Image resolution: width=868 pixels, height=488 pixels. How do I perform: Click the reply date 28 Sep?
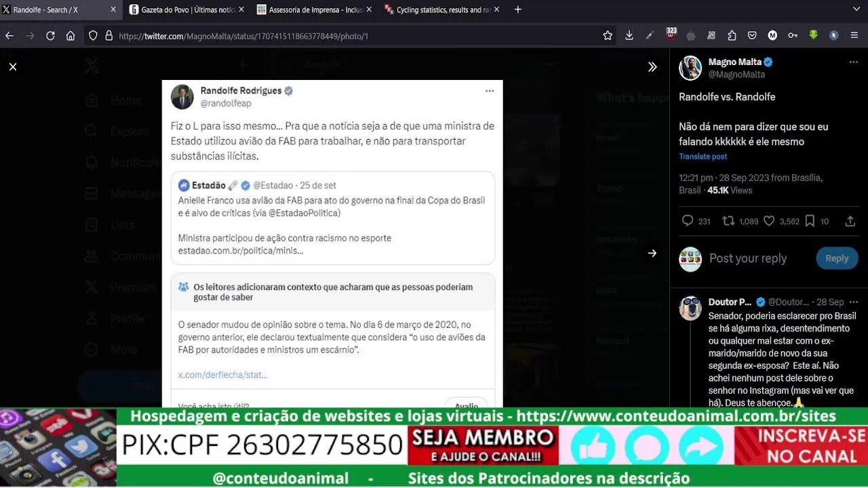point(830,302)
